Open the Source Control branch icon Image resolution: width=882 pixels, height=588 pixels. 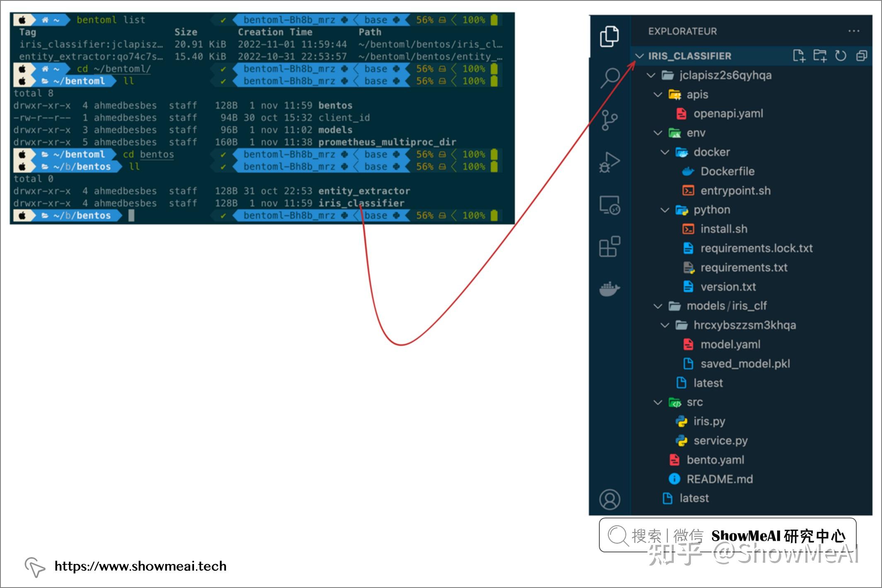pos(609,121)
